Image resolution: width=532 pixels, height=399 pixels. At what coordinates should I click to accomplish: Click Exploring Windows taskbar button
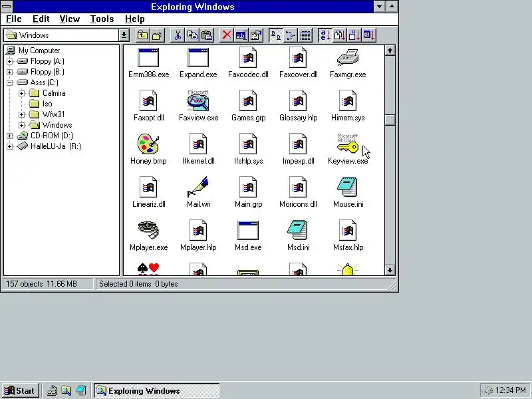156,391
